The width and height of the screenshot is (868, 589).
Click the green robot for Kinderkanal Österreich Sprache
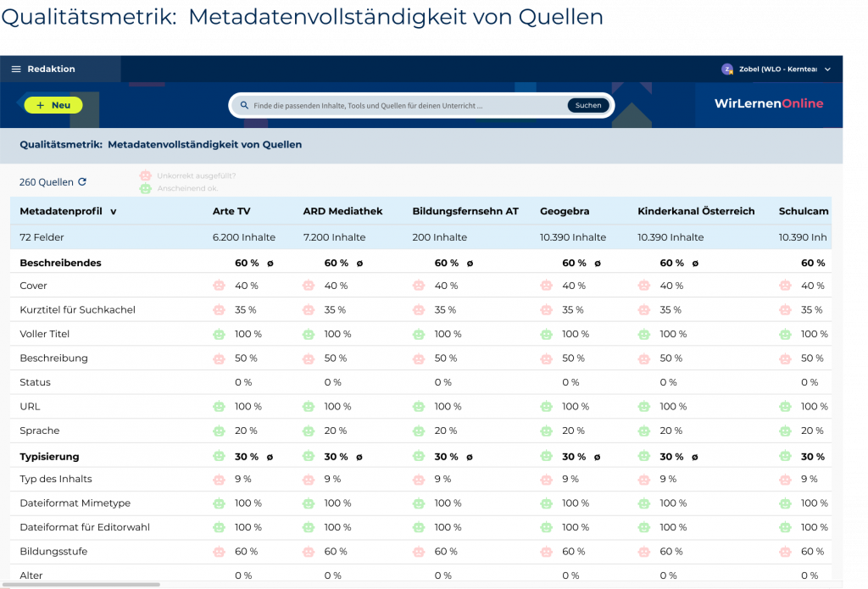pos(644,431)
